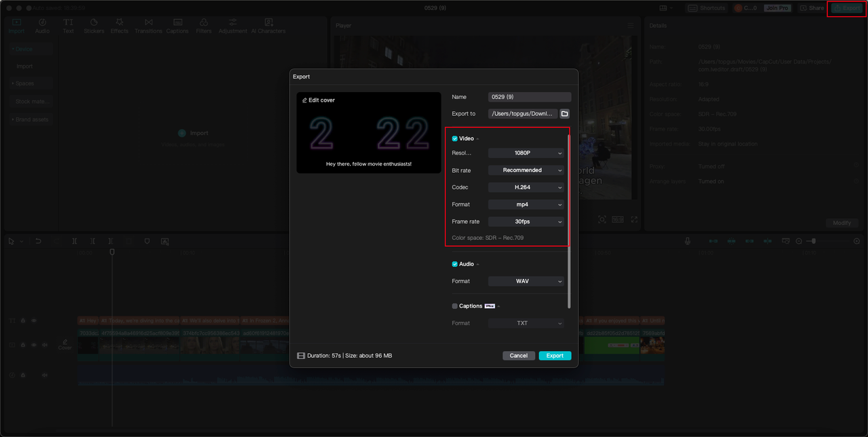Screen dimensions: 868x437
Task: Enter player fullscreen mode
Action: [635, 220]
